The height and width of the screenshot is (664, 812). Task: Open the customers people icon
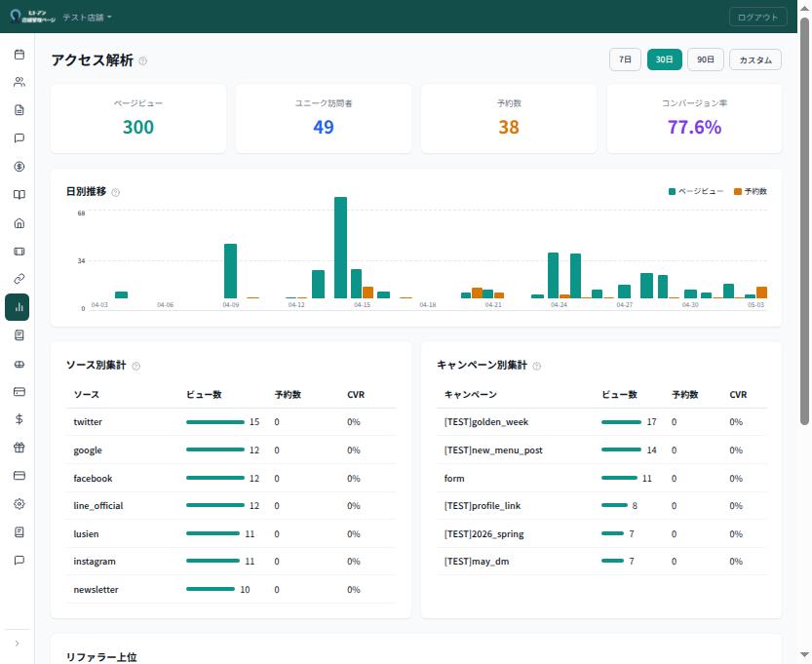click(x=19, y=82)
